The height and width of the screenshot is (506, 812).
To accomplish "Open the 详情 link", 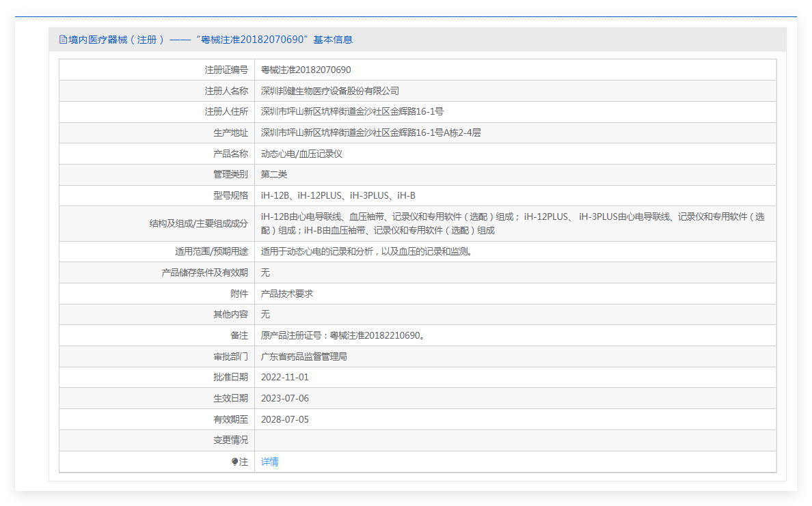I will [x=270, y=462].
